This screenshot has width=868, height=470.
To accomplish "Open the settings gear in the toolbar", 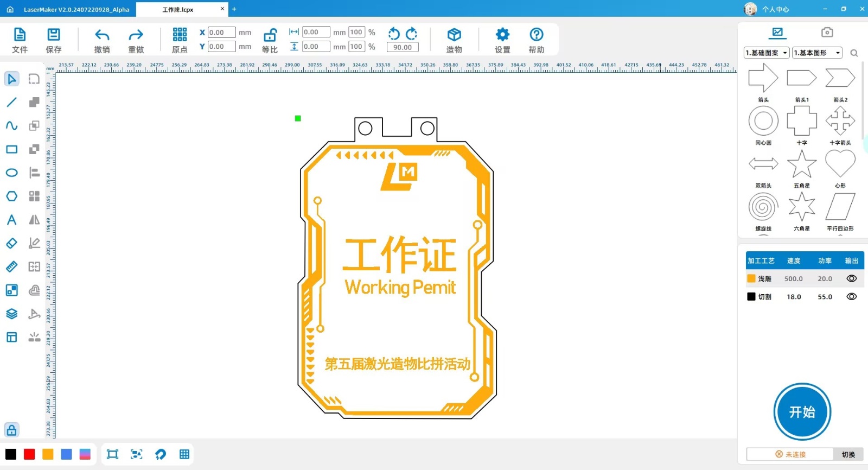I will coord(502,35).
